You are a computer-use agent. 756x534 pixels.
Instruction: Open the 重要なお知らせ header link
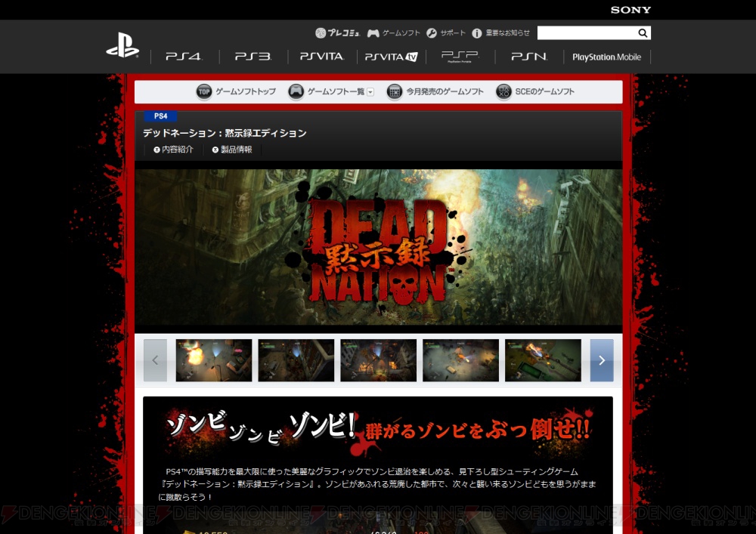[x=508, y=33]
